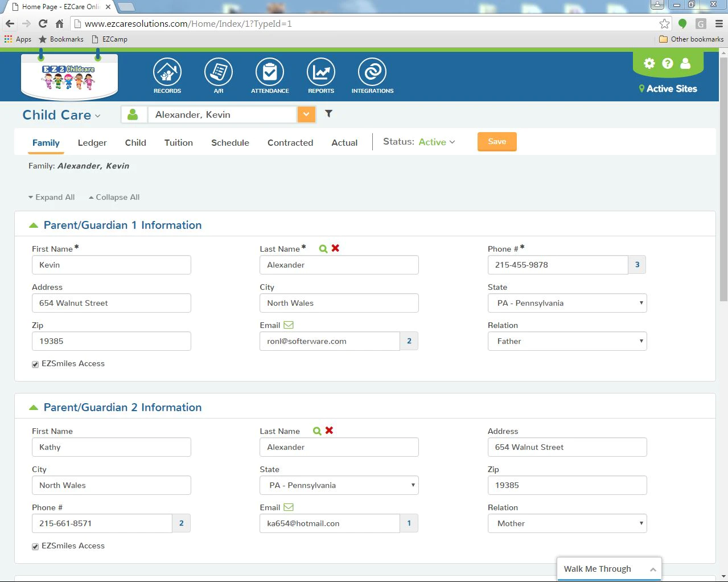This screenshot has width=728, height=582.
Task: Click the settings gear icon in green panel
Action: click(649, 63)
